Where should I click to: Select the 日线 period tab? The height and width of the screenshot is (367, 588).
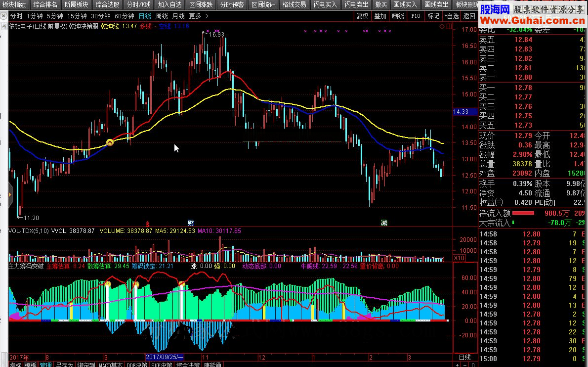tap(145, 16)
